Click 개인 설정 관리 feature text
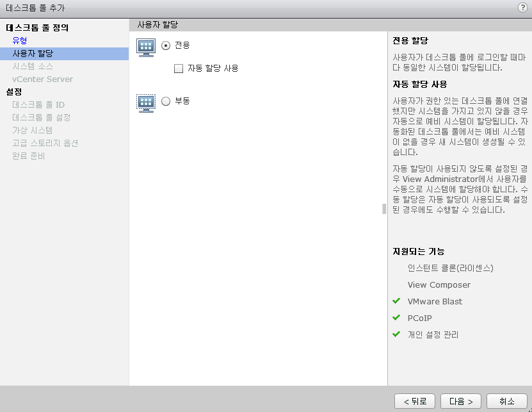The height and width of the screenshot is (412, 532). (x=433, y=334)
